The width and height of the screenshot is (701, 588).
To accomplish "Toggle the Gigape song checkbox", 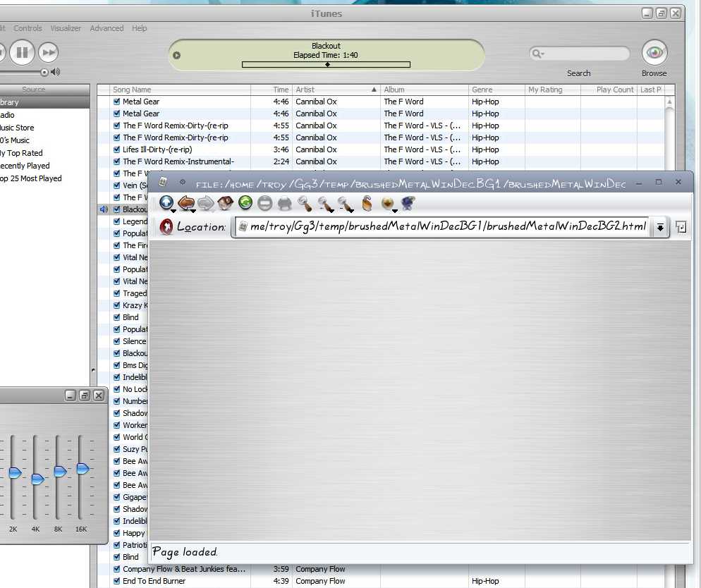I will pos(116,497).
